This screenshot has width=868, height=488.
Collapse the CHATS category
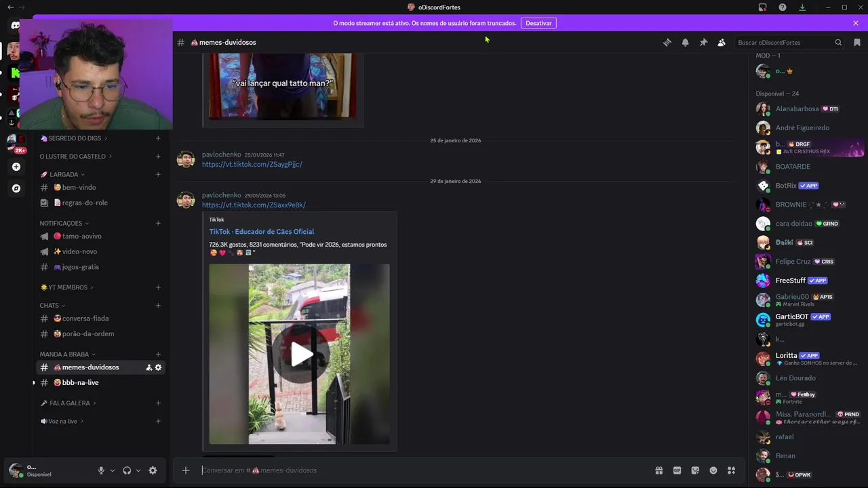[x=53, y=306]
